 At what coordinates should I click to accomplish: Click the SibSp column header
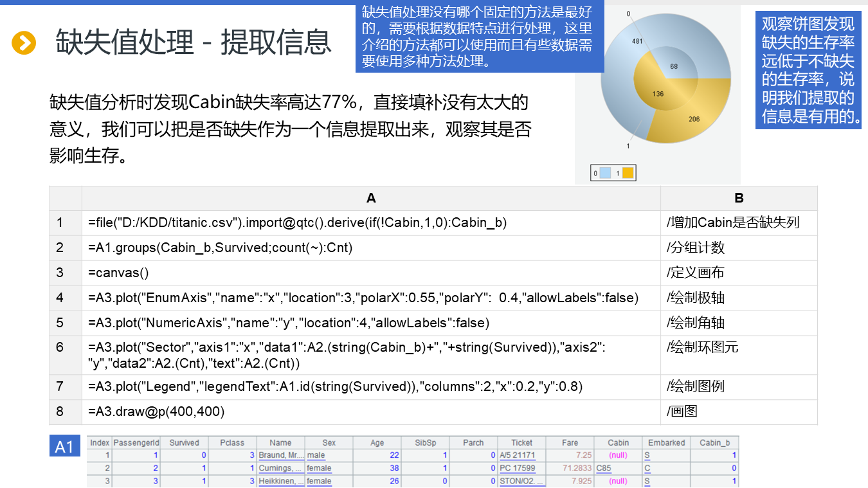tap(425, 442)
